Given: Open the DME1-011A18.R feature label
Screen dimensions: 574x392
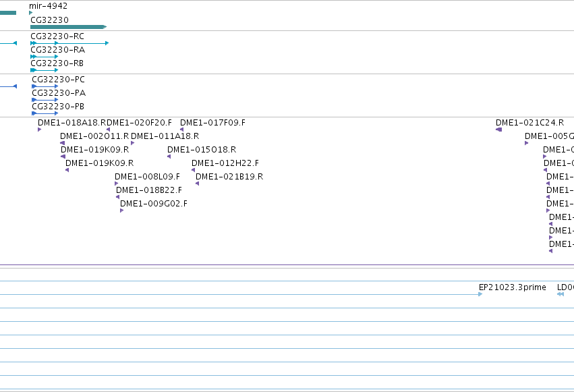Looking at the screenshot, I should (165, 136).
